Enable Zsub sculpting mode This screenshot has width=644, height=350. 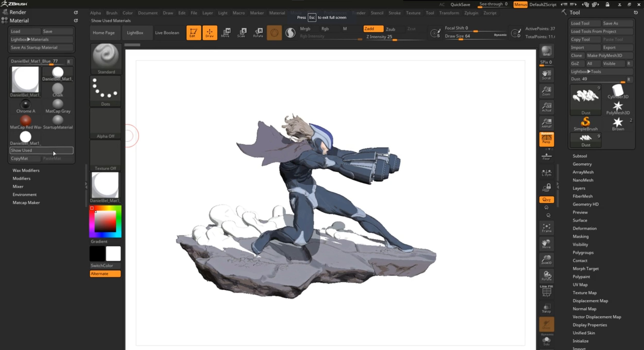[390, 29]
